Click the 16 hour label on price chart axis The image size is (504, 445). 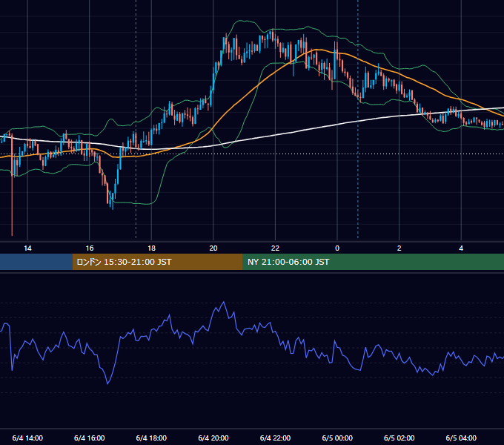(90, 248)
